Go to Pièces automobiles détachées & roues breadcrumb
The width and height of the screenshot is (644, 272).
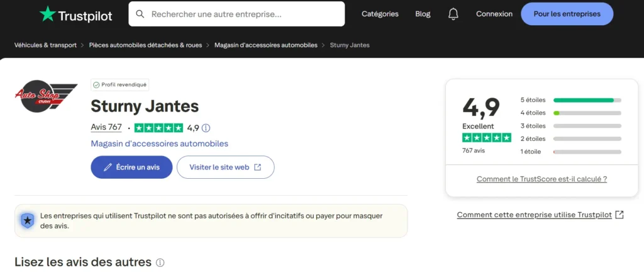coord(145,45)
